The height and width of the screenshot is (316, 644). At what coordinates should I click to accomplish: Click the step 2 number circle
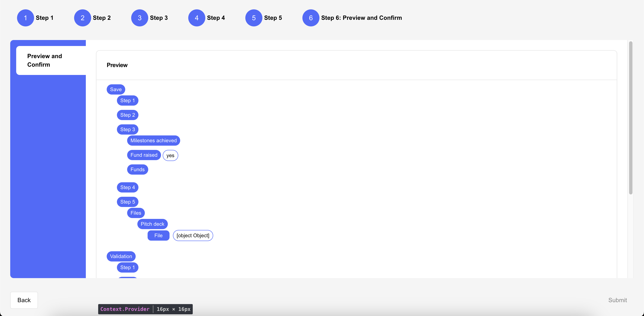pyautogui.click(x=82, y=18)
